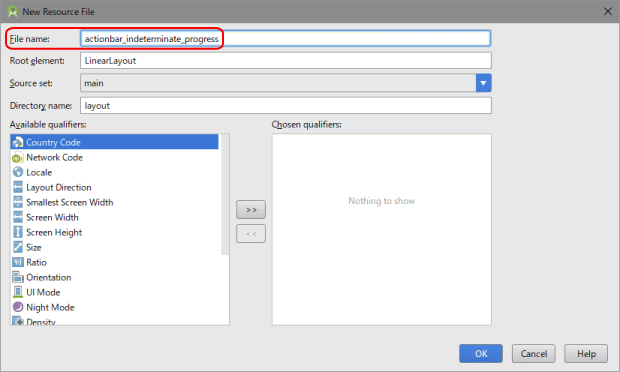Click the Root element text field

pyautogui.click(x=285, y=60)
